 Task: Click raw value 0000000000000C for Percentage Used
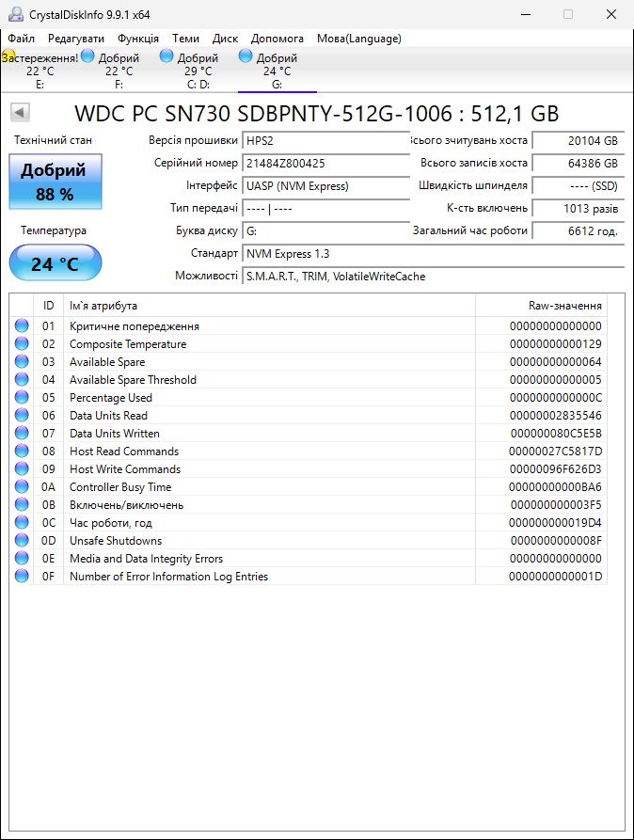click(x=555, y=398)
